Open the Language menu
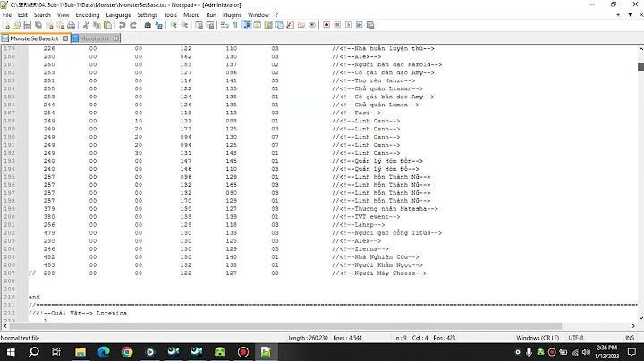Image resolution: width=644 pixels, height=361 pixels. (x=118, y=15)
